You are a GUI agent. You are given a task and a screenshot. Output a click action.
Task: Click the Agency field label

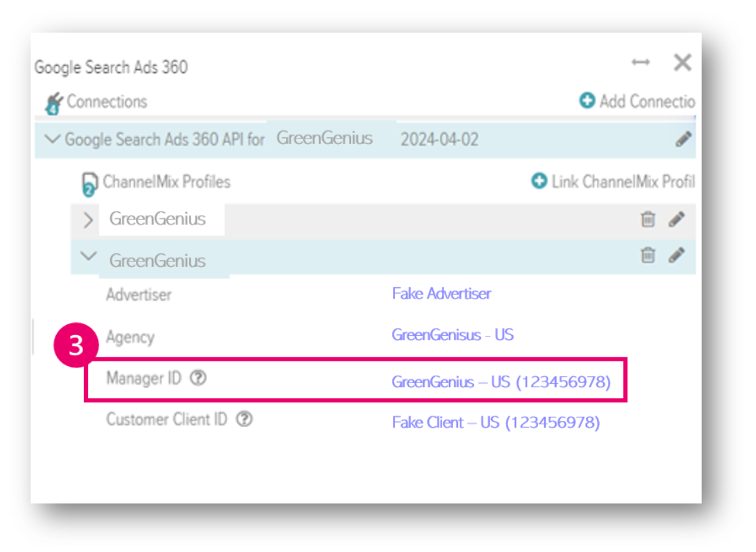(131, 336)
